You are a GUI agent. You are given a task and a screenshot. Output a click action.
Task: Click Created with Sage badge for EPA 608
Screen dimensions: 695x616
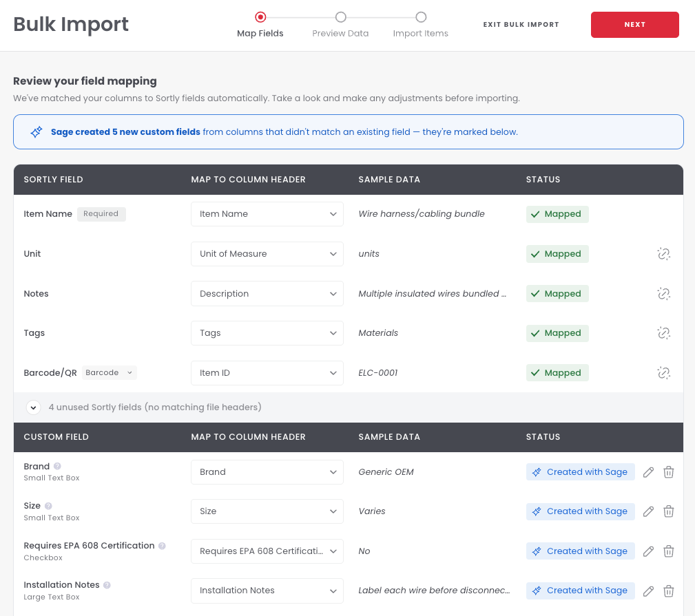[x=580, y=551]
